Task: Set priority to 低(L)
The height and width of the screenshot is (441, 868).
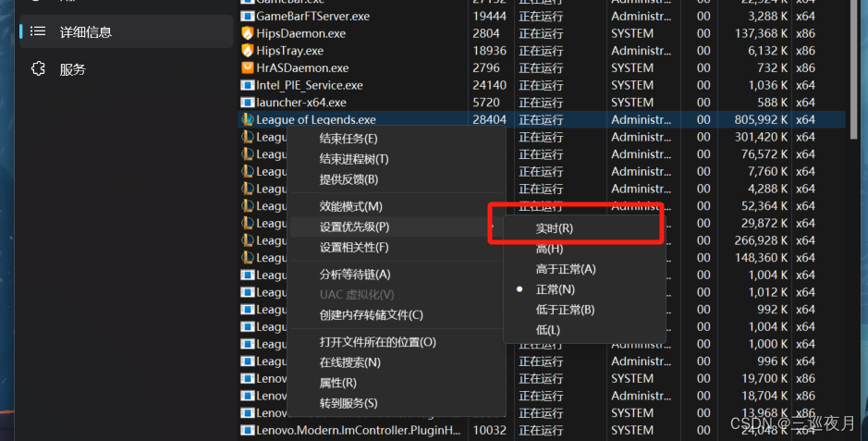Action: pyautogui.click(x=583, y=330)
